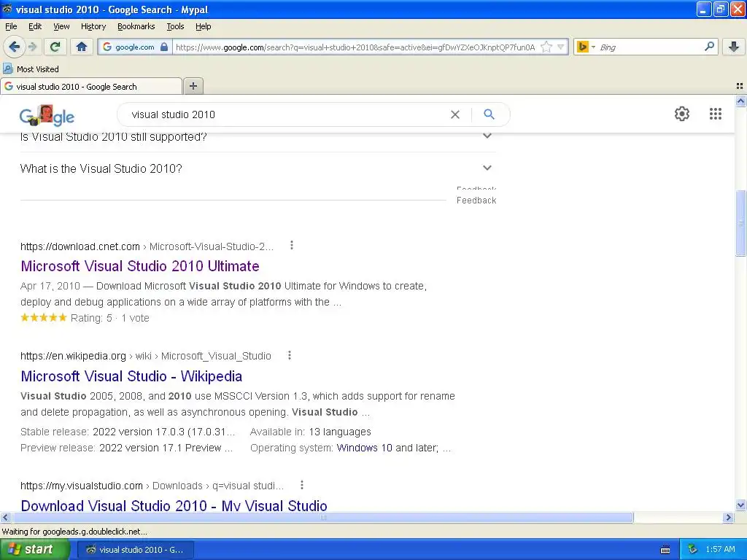Click the browser Back arrow button
This screenshot has width=747, height=560.
pyautogui.click(x=14, y=47)
